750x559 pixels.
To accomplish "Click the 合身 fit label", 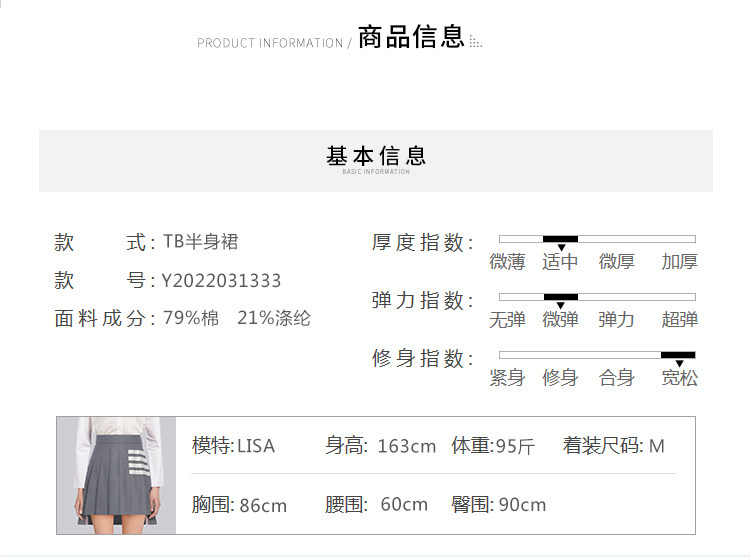I will pyautogui.click(x=617, y=378).
